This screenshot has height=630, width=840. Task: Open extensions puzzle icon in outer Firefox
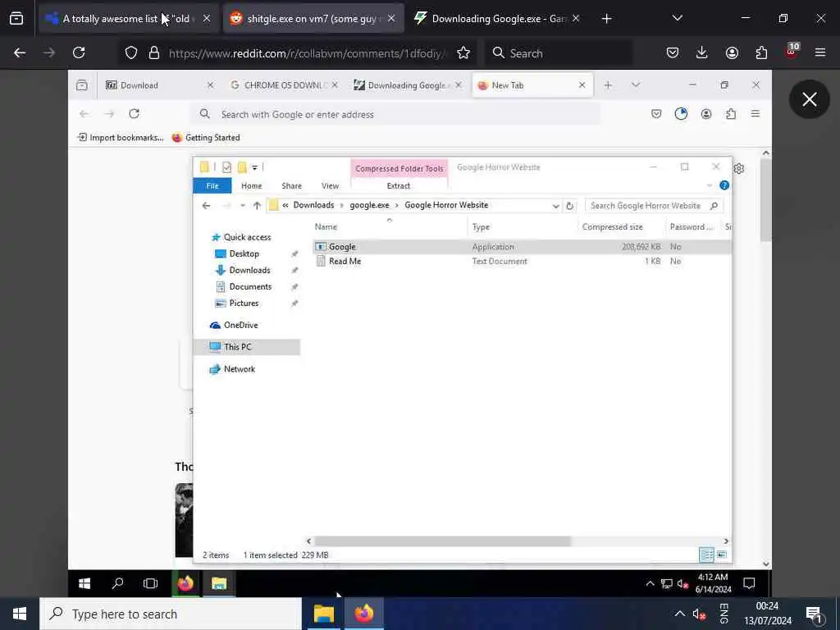coord(761,52)
